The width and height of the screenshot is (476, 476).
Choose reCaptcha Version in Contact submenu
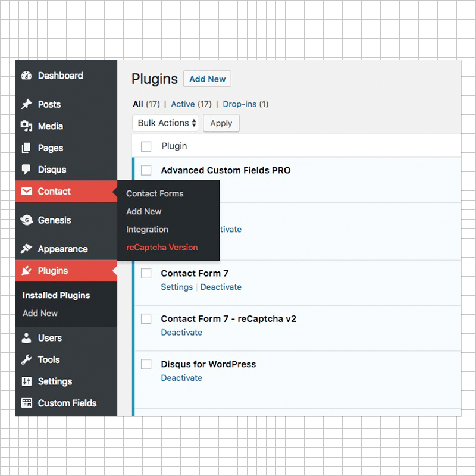point(162,248)
